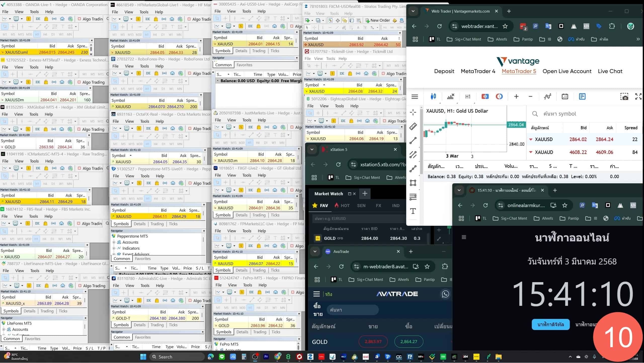
Task: Open the Tools menu in Axi window
Action: 247,11
